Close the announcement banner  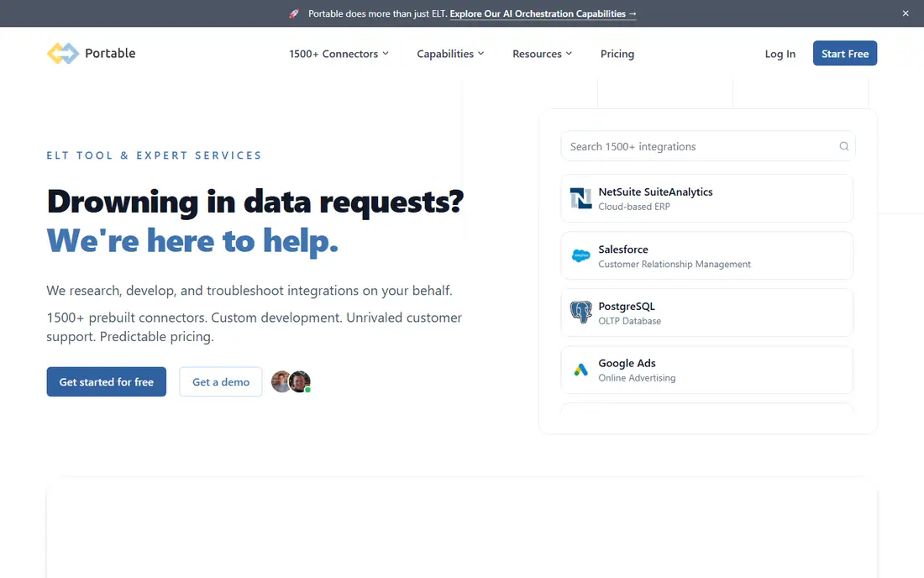pyautogui.click(x=906, y=13)
